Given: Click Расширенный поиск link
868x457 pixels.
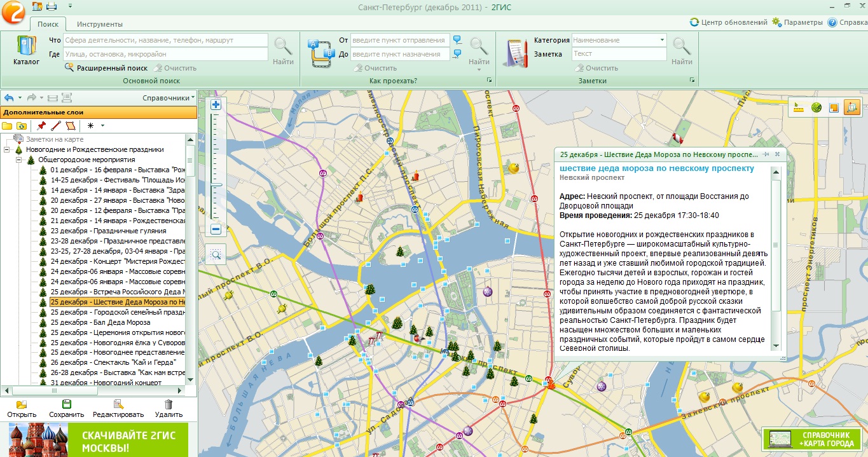Looking at the screenshot, I should click(107, 68).
